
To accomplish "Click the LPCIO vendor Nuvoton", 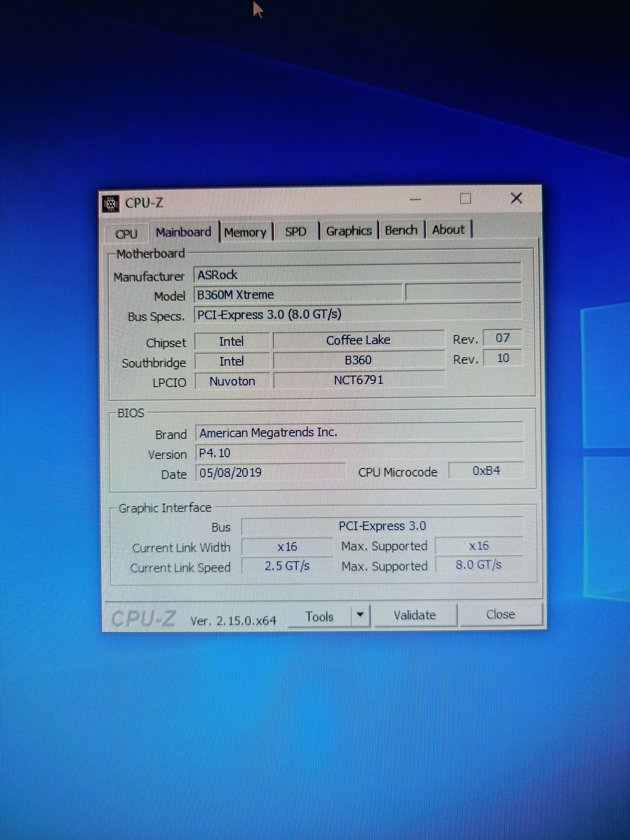I will [232, 381].
